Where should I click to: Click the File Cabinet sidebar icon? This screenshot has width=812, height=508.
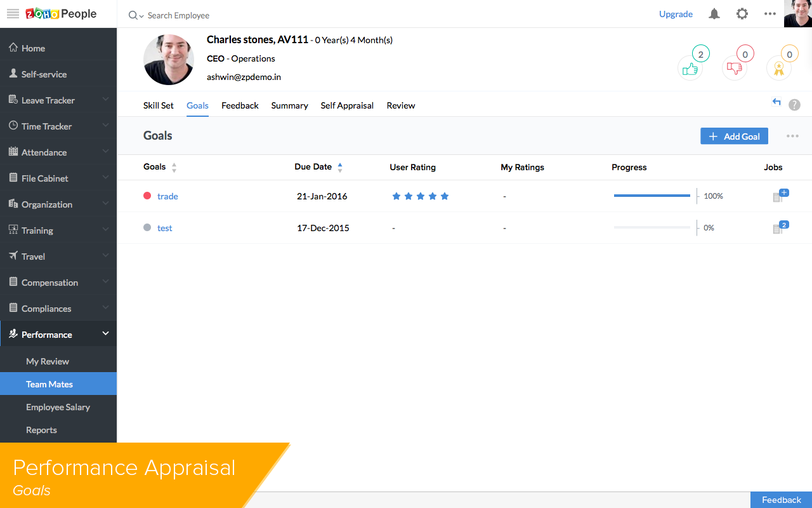[13, 178]
